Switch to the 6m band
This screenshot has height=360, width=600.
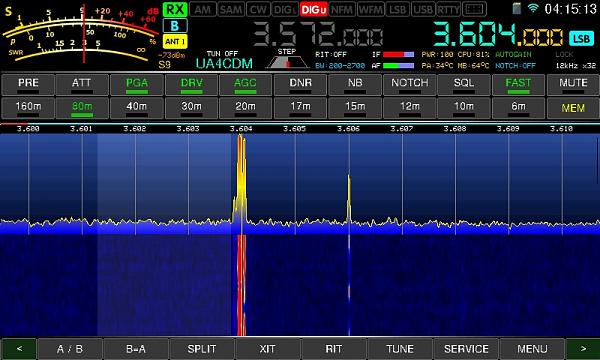(x=518, y=108)
